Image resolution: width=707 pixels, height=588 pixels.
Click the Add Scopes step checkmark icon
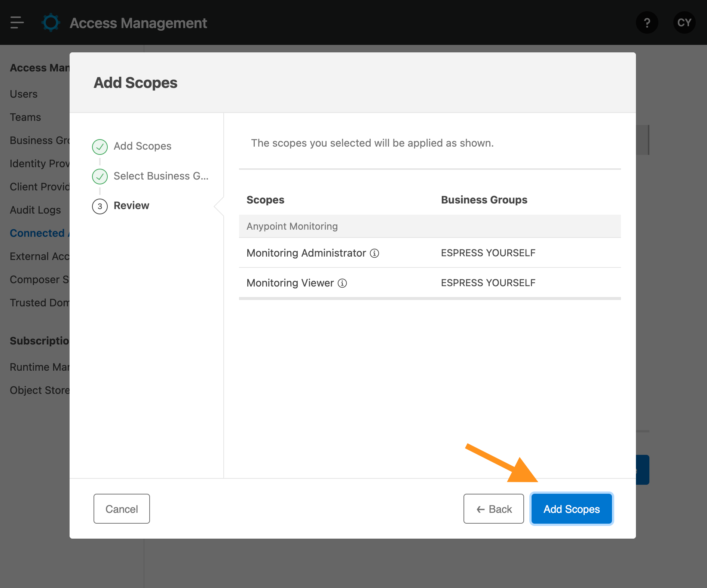tap(100, 147)
